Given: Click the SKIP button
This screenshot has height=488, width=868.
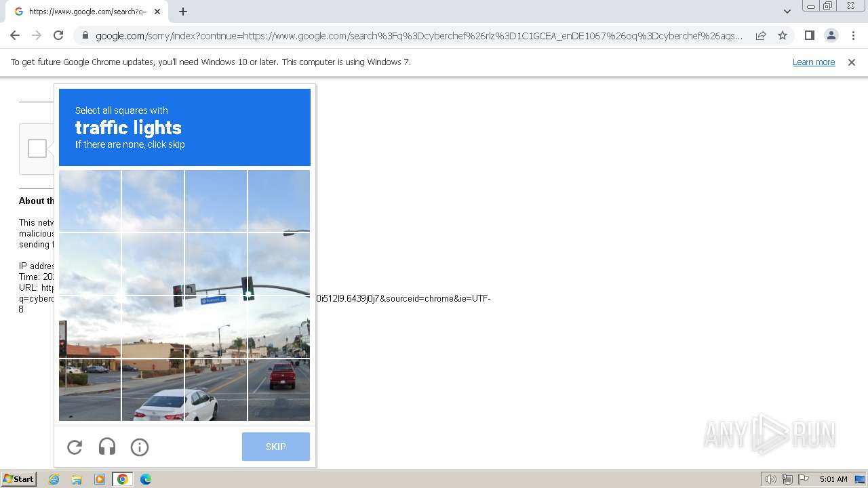Looking at the screenshot, I should (x=276, y=447).
